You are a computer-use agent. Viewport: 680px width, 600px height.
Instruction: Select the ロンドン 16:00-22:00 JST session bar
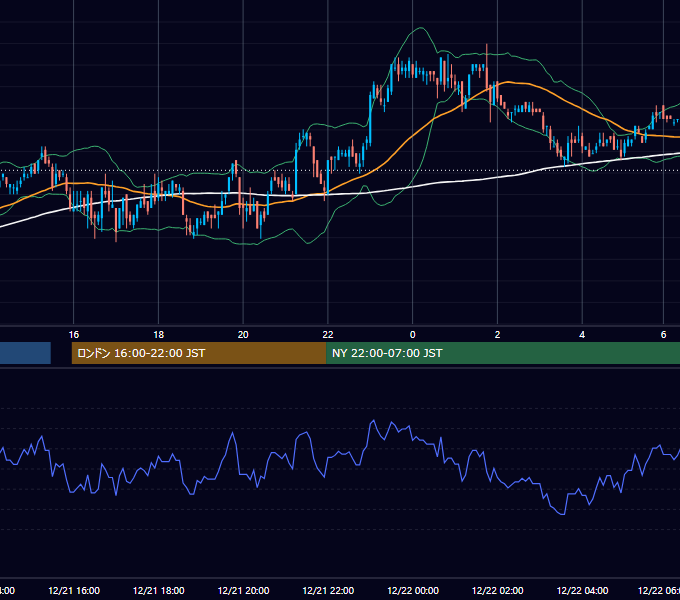point(199,353)
